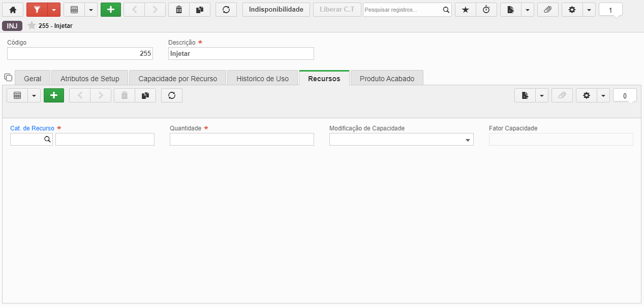
Task: Go to next record in top toolbar
Action: 155,10
